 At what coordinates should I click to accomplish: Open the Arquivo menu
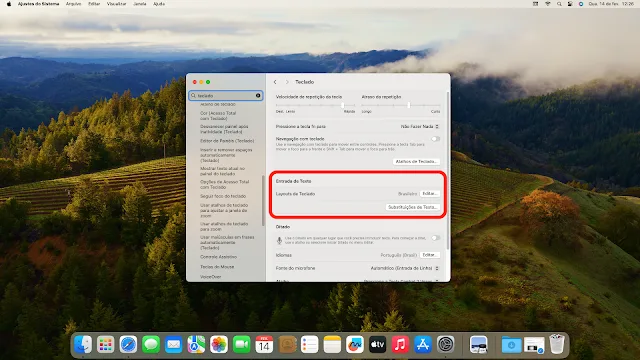click(73, 4)
